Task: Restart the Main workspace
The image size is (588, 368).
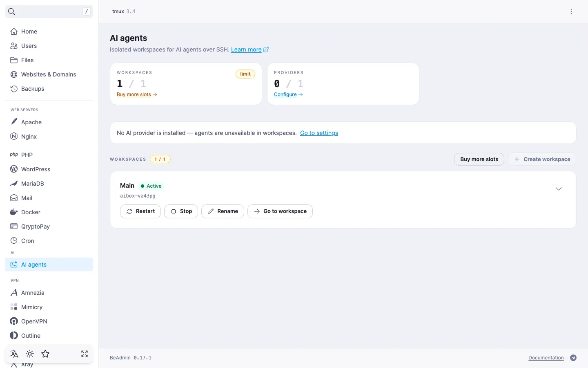Action: 140,211
